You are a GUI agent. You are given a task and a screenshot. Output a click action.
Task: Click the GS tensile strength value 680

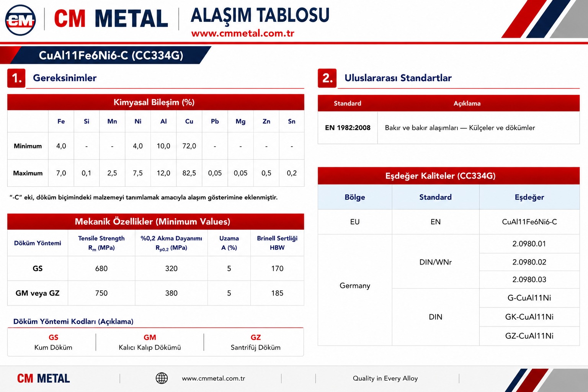pyautogui.click(x=101, y=269)
